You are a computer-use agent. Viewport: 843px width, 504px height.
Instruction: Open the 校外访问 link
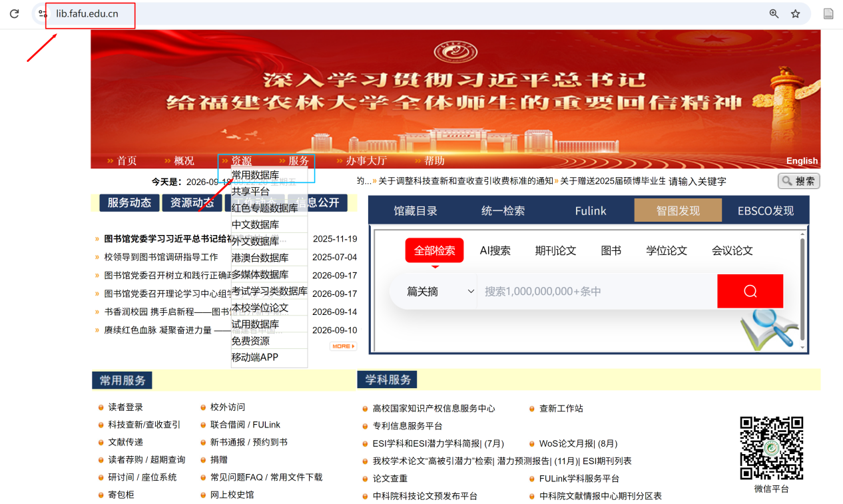[228, 407]
